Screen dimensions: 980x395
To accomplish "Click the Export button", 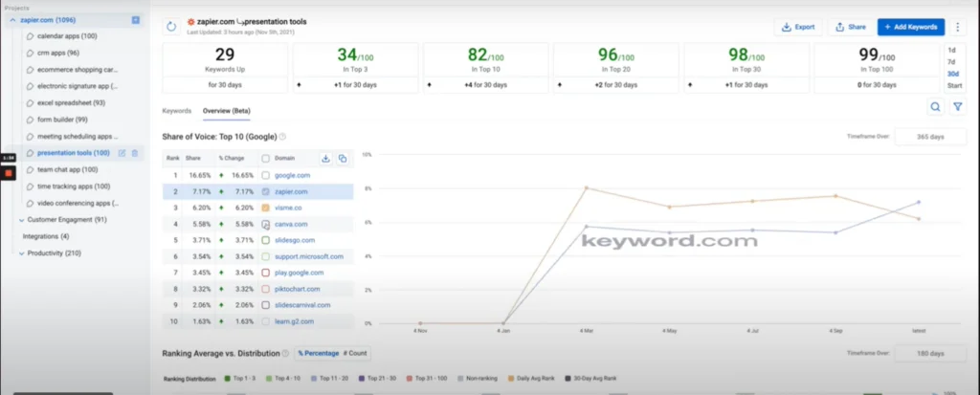I will pos(798,27).
